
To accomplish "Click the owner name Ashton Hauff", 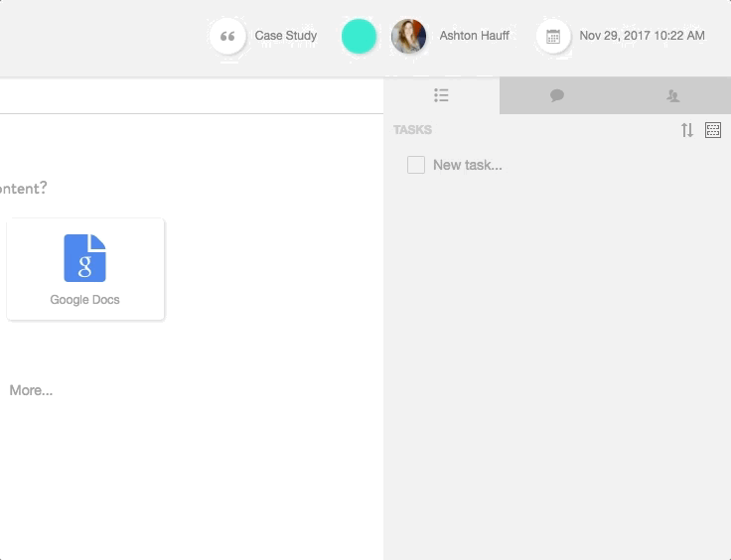I will 475,36.
